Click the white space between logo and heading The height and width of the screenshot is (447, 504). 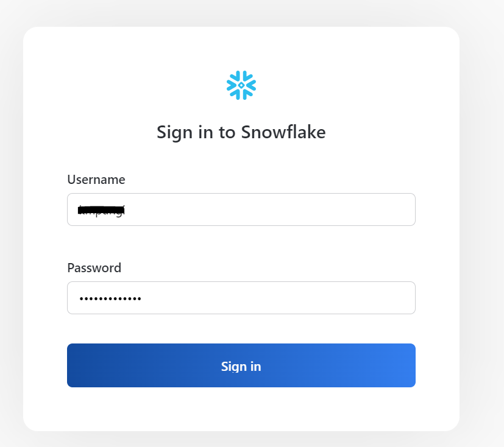coord(241,110)
